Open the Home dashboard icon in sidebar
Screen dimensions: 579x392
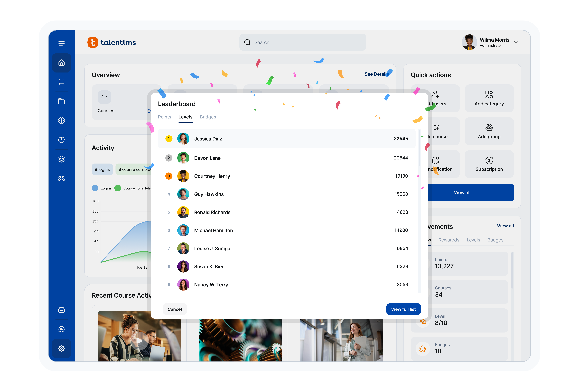coord(61,63)
